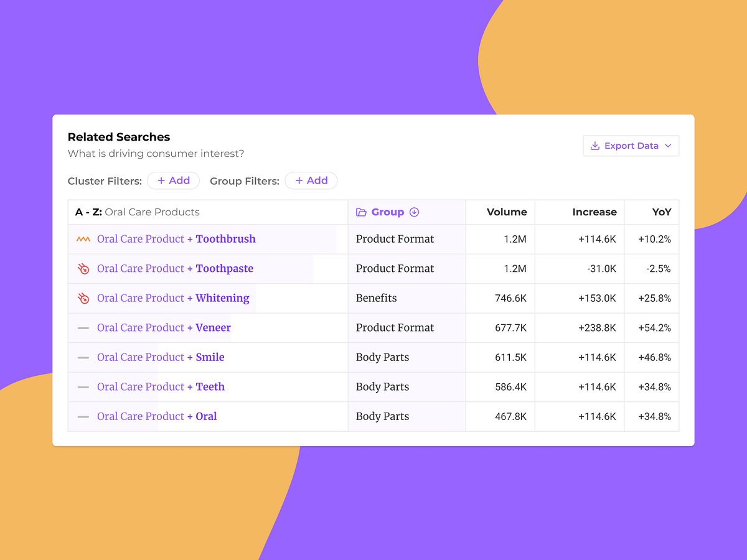747x560 pixels.
Task: Click the folder icon in the Group column header
Action: click(361, 212)
